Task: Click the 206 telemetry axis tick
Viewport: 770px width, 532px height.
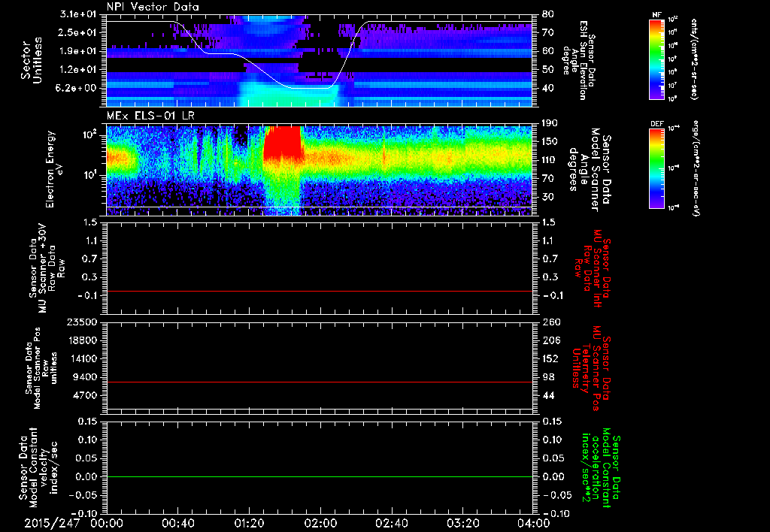Action: coord(550,340)
